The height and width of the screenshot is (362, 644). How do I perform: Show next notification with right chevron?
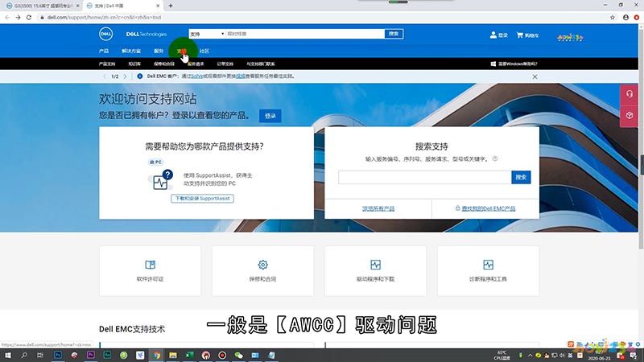[x=126, y=76]
